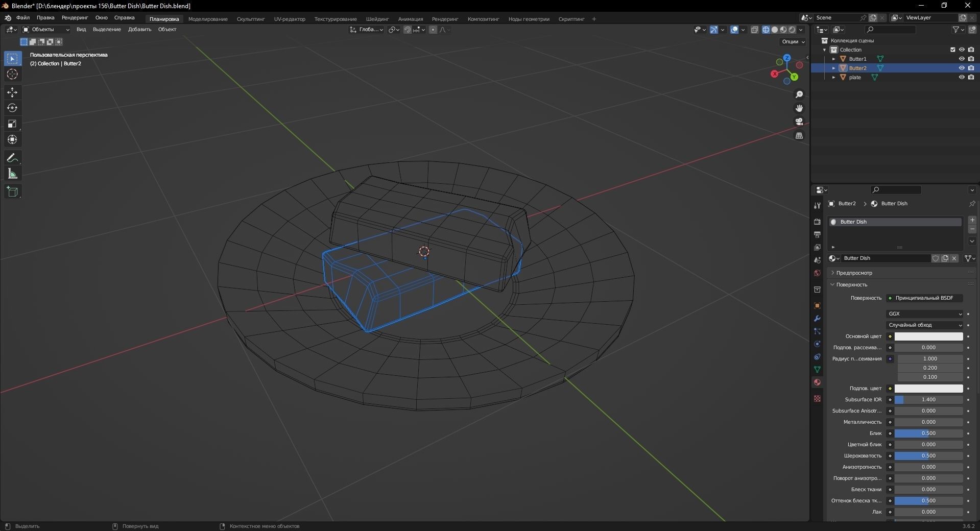Image resolution: width=980 pixels, height=531 pixels.
Task: Open the Object properties tab
Action: [x=817, y=305]
